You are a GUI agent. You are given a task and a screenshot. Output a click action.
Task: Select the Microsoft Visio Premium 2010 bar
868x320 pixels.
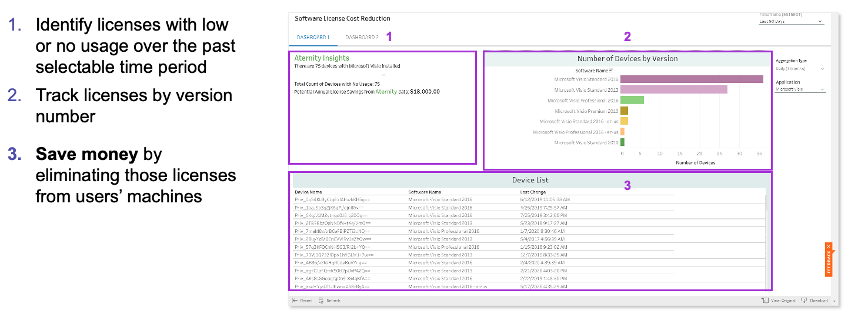[624, 111]
